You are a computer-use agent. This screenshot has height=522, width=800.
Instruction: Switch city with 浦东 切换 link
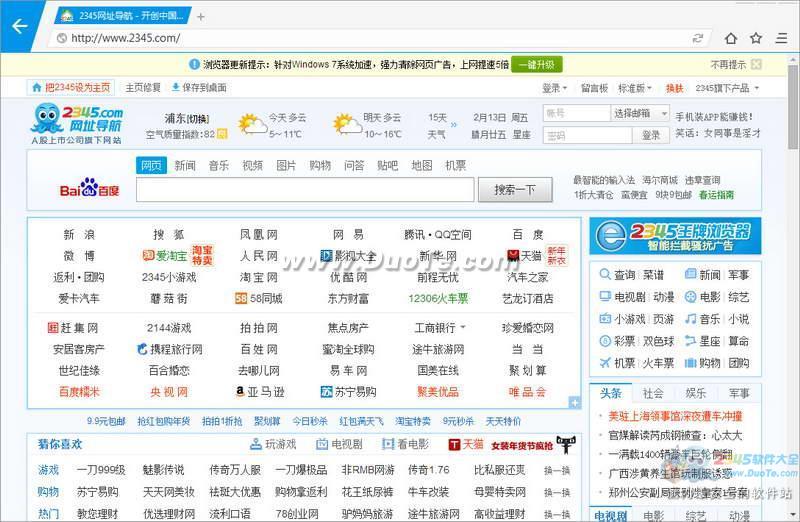coord(199,119)
